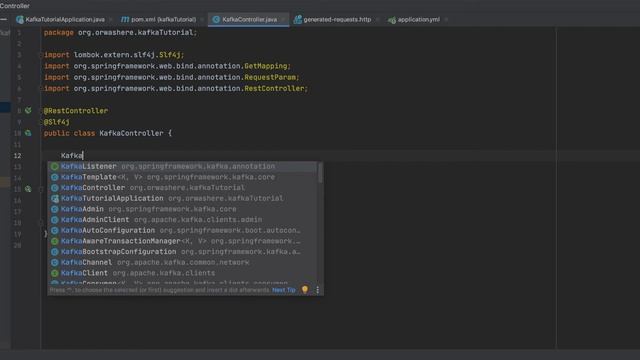The image size is (640, 360).
Task: Click the annotation icon next to KafkaListener
Action: coord(55,167)
